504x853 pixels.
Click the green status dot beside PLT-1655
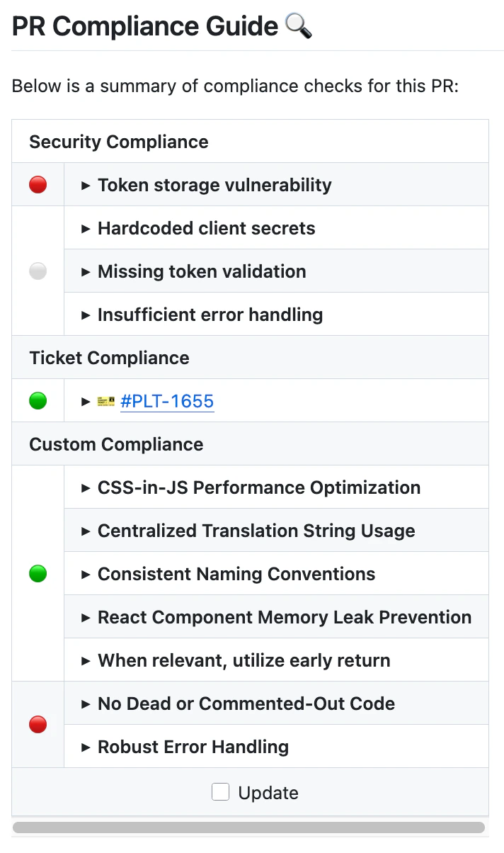(x=38, y=401)
